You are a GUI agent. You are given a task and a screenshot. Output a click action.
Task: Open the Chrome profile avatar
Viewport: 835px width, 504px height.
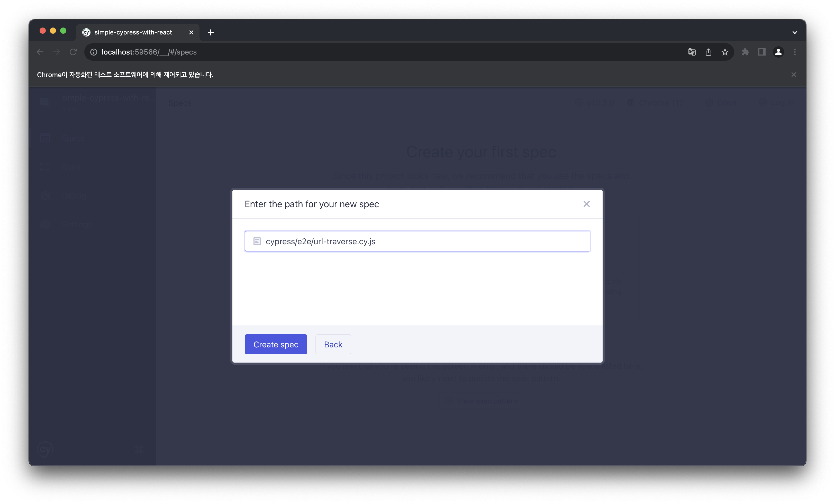pyautogui.click(x=778, y=52)
